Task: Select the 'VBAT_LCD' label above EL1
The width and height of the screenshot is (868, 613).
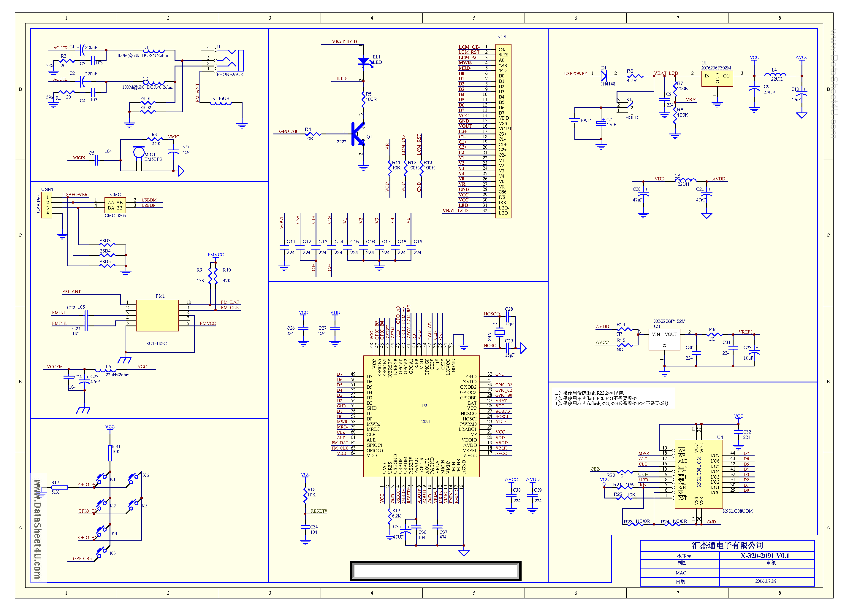Action: pyautogui.click(x=344, y=42)
